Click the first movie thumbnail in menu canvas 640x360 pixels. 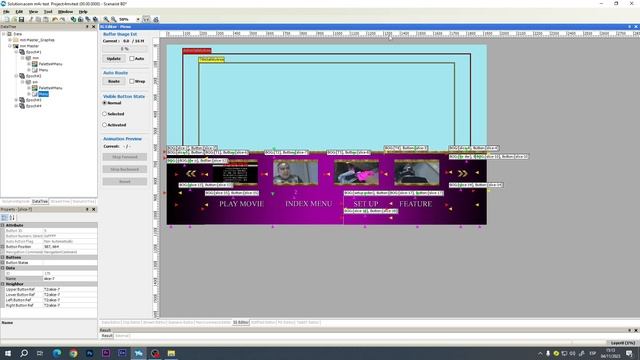click(x=236, y=173)
